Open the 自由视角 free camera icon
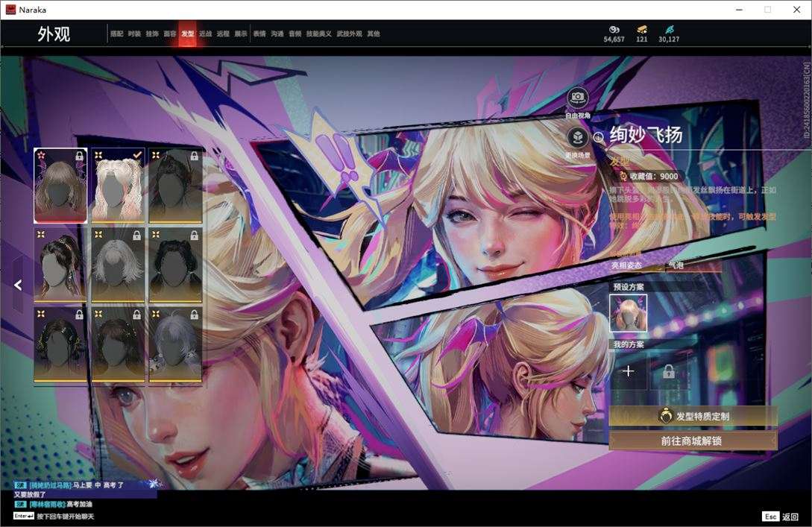812x527 pixels. coord(577,98)
